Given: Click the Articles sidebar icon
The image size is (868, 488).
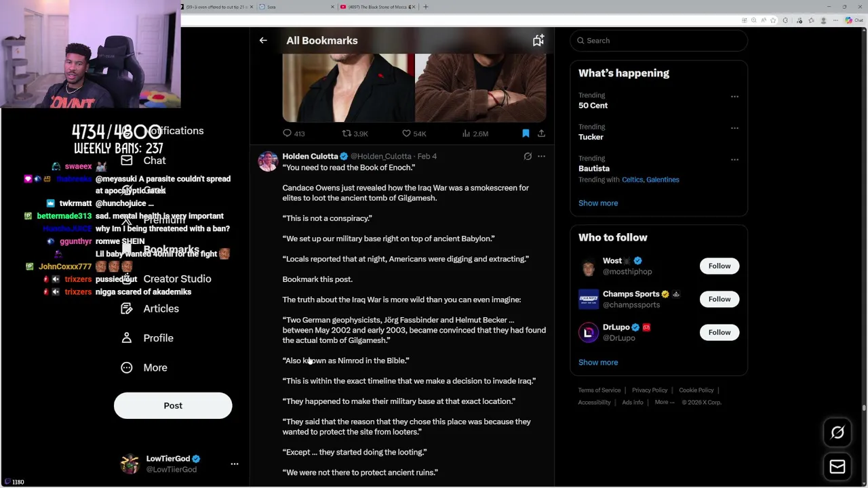Looking at the screenshot, I should pos(127,308).
